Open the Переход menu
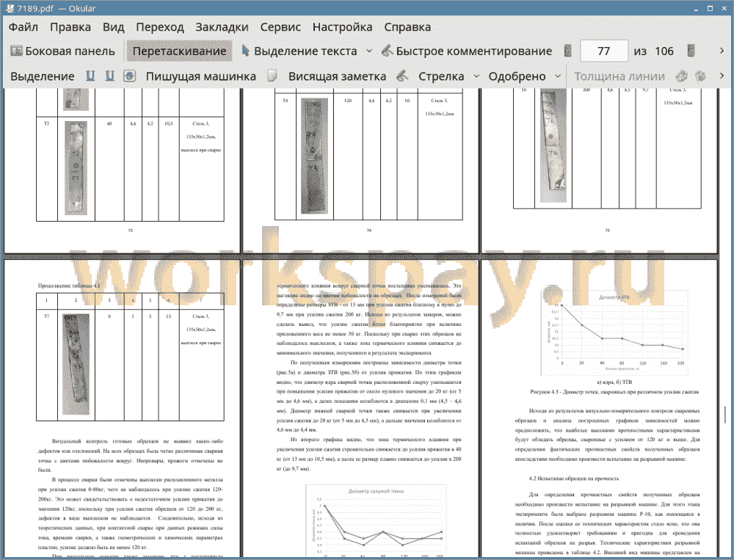The height and width of the screenshot is (560, 734). coord(159,27)
